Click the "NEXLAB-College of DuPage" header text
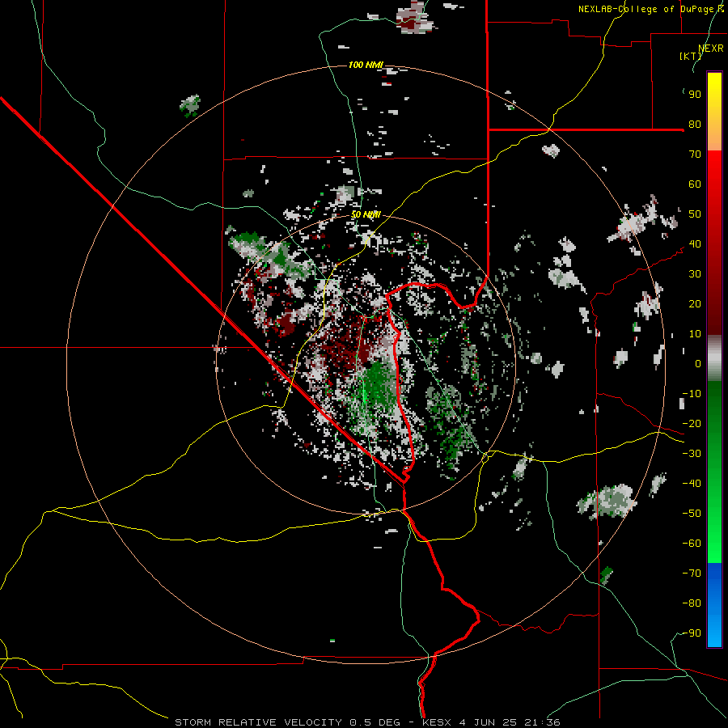 [646, 9]
